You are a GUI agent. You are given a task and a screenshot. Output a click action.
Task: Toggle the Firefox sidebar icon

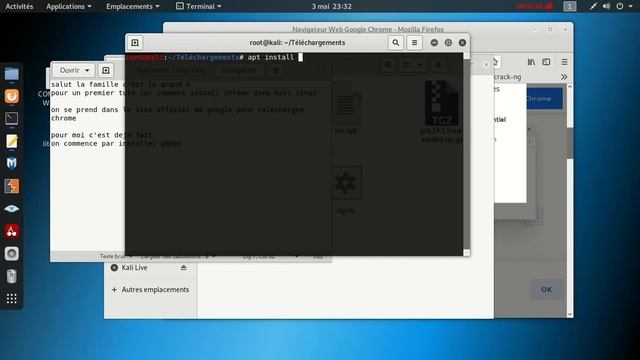click(x=546, y=62)
